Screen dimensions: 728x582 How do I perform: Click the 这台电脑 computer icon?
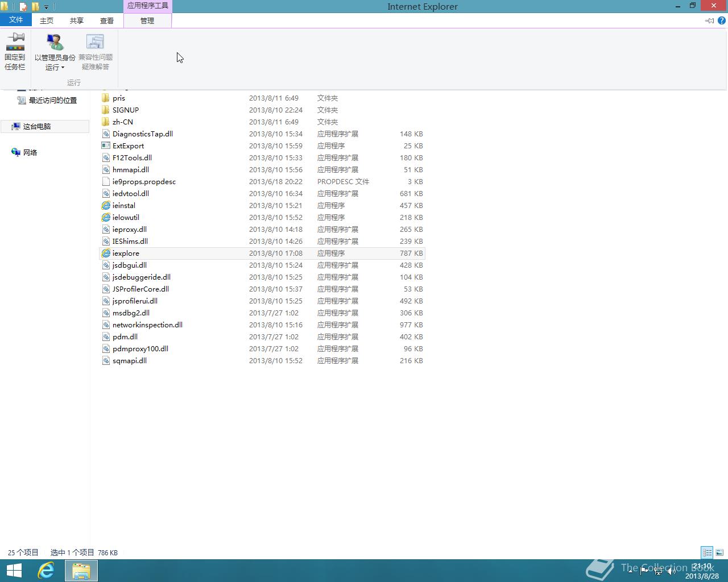click(16, 126)
